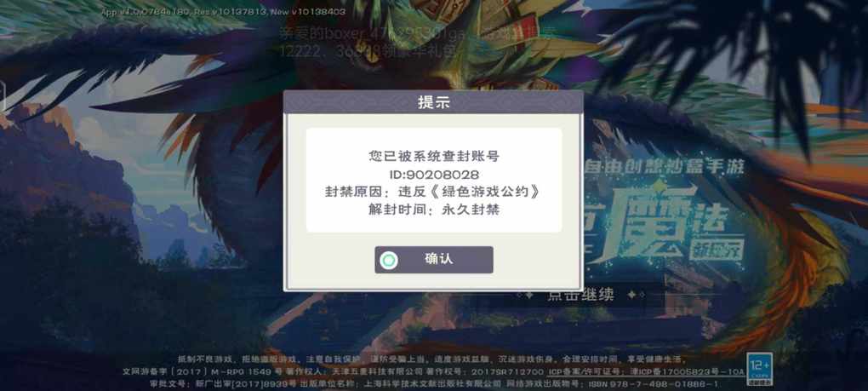Tap the 抵制不良游戏 health advisory line
The height and width of the screenshot is (391, 868).
tap(431, 359)
